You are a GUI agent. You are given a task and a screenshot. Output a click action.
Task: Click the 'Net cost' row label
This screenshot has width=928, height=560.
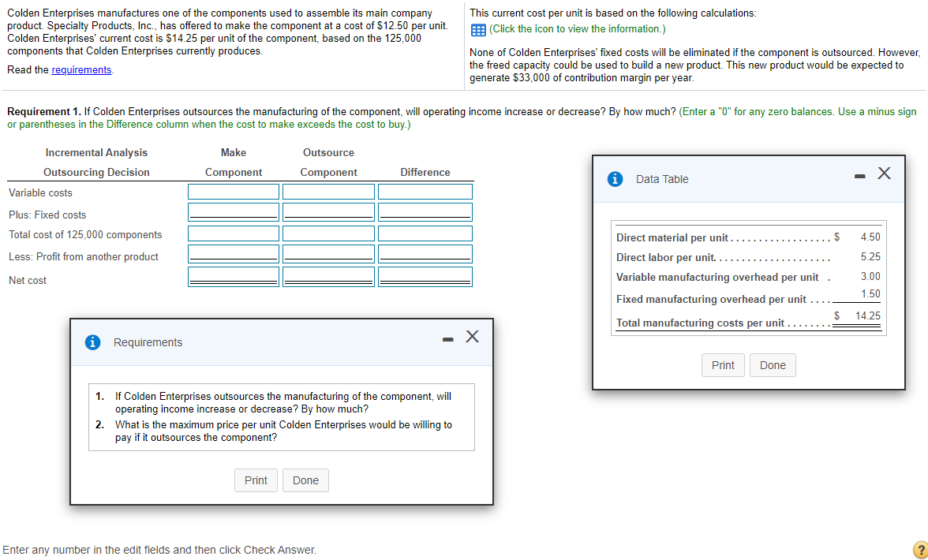(28, 280)
